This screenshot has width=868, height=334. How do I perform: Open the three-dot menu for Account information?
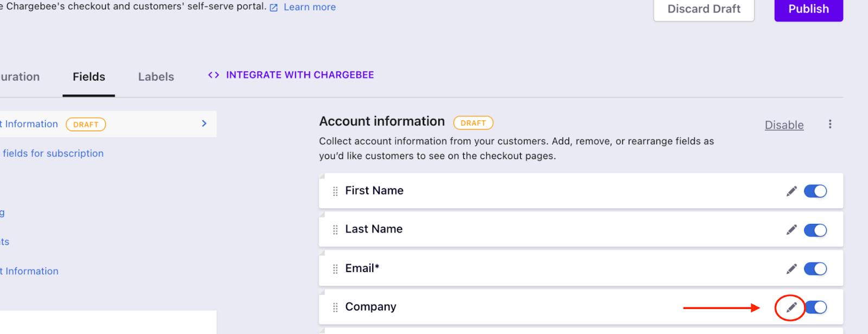tap(830, 124)
